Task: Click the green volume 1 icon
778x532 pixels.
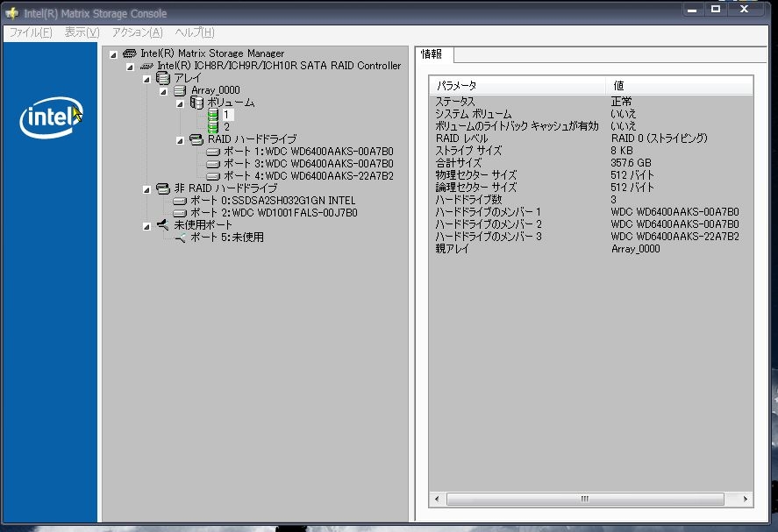Action: (213, 115)
